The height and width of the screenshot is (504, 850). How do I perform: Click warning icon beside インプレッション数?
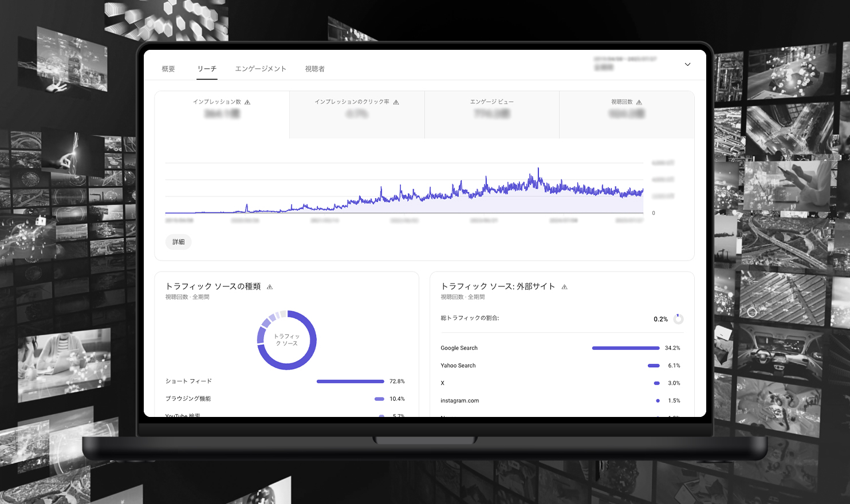(247, 103)
